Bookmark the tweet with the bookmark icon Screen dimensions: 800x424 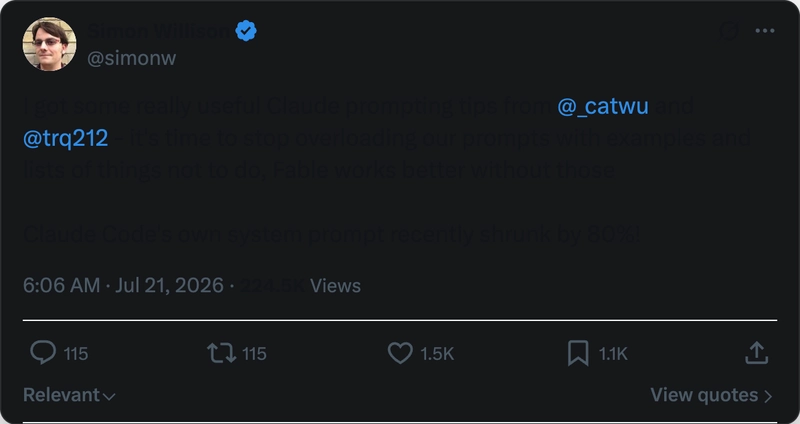(578, 353)
